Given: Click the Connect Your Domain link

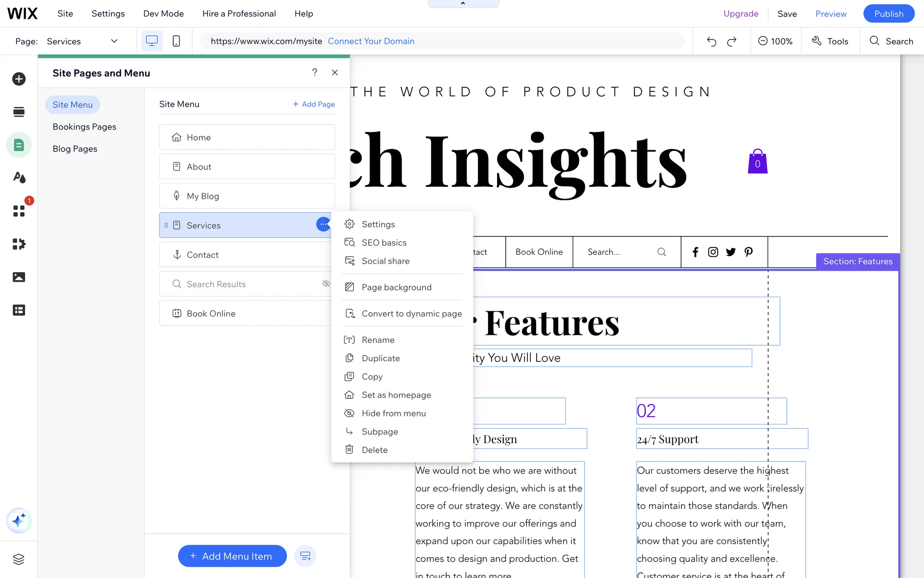Looking at the screenshot, I should pos(371,41).
